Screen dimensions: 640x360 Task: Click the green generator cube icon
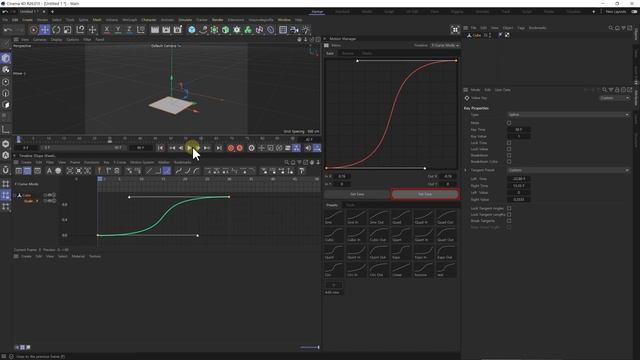[x=225, y=29]
